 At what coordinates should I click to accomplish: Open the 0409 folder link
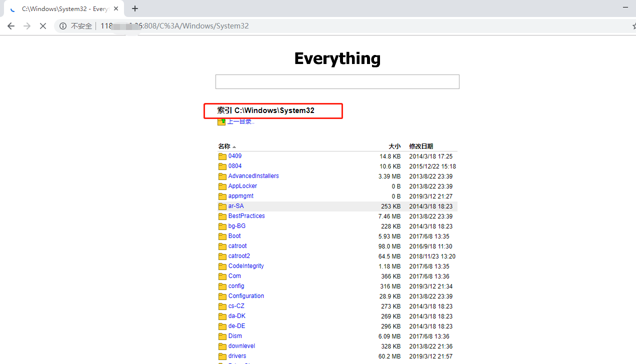click(235, 156)
